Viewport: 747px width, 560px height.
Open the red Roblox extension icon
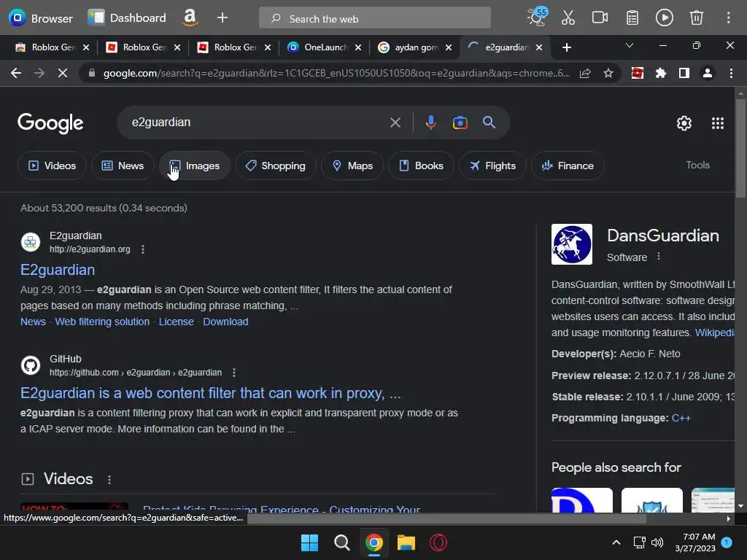637,74
